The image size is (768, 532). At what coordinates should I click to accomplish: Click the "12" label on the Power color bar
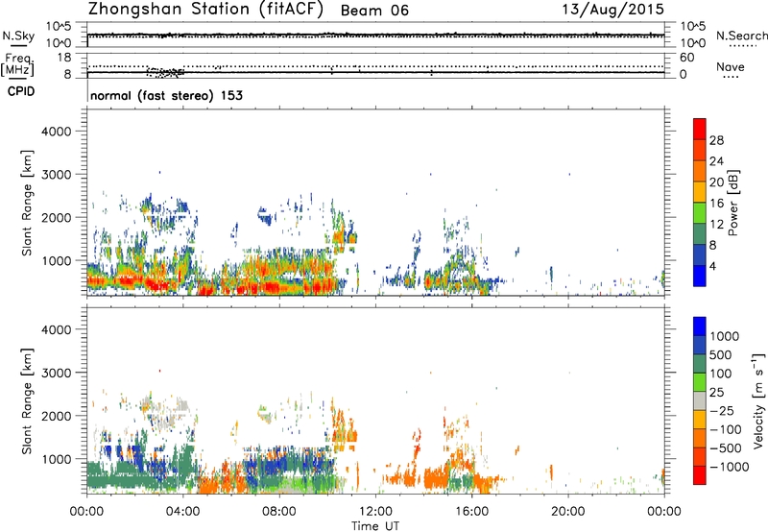(716, 225)
